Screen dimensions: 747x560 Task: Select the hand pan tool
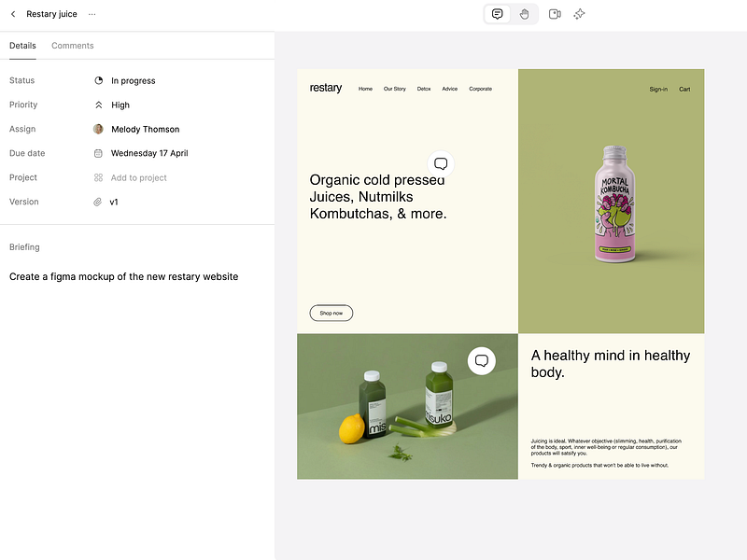click(x=524, y=14)
